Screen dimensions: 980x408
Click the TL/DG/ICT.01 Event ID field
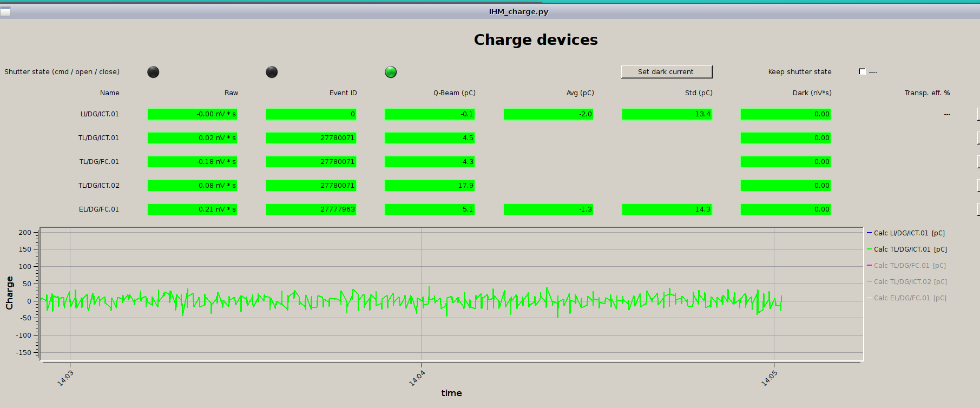click(x=311, y=138)
